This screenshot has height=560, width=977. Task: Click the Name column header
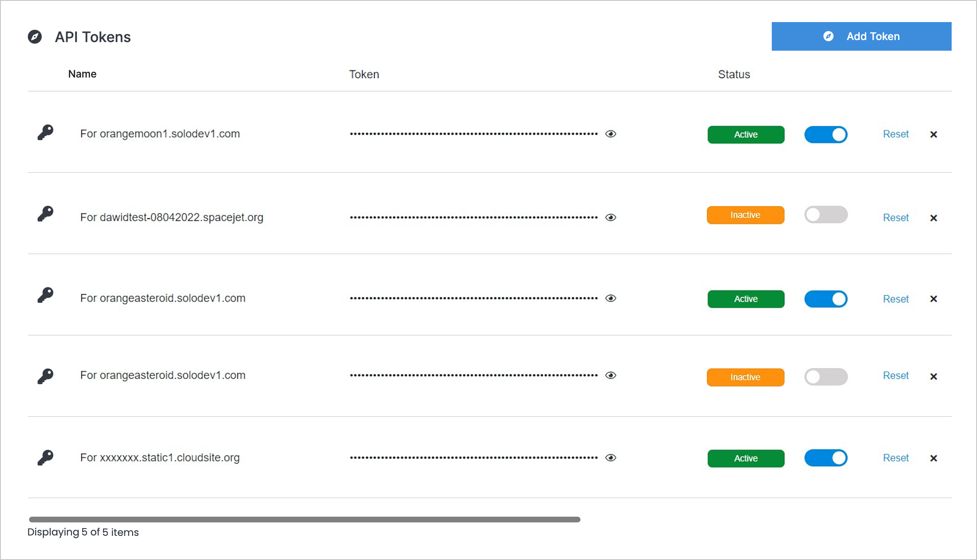(x=82, y=74)
